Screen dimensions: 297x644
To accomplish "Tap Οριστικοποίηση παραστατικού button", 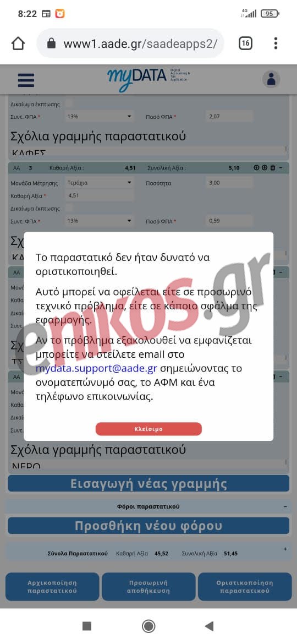I will click(x=245, y=587).
